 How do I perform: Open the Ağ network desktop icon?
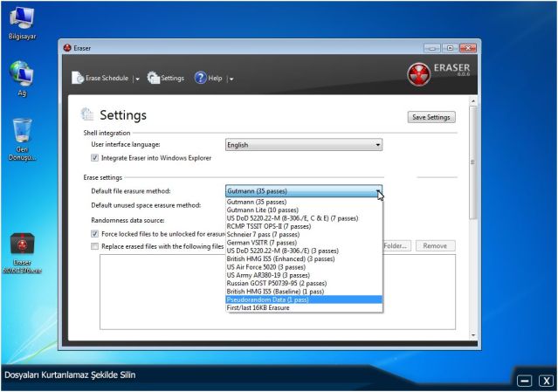click(x=22, y=79)
